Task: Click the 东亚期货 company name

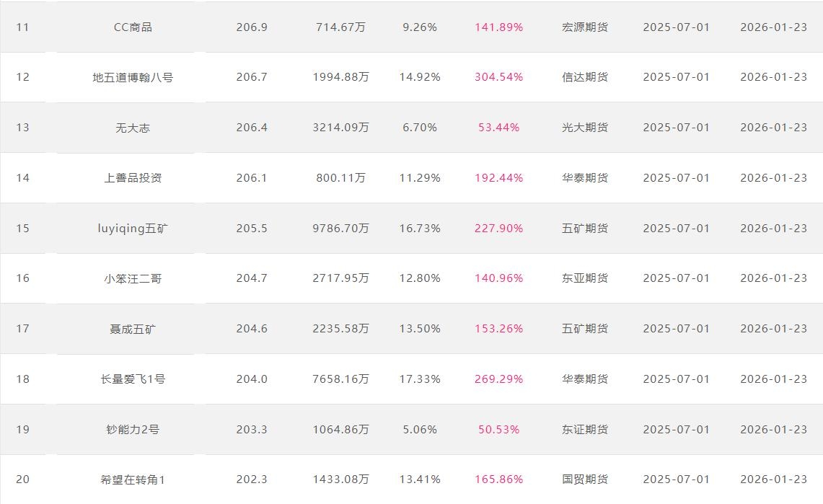Action: (584, 278)
